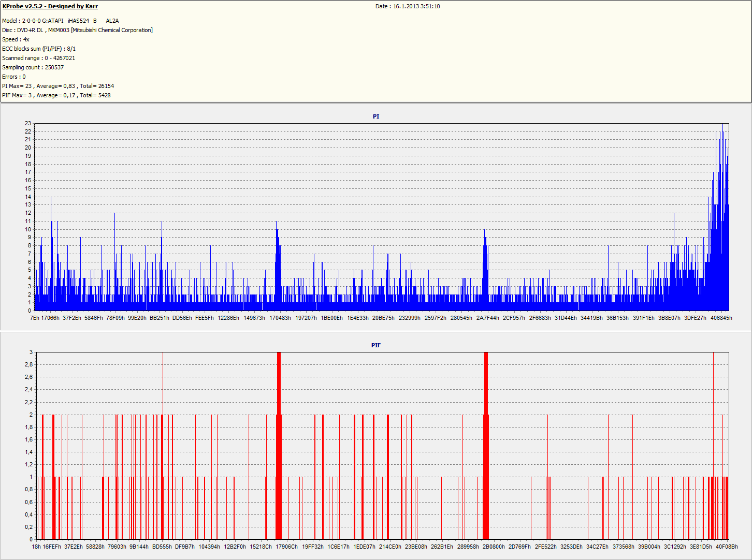
Task: Click PIF axis label 40F08Bh
Action: (727, 547)
